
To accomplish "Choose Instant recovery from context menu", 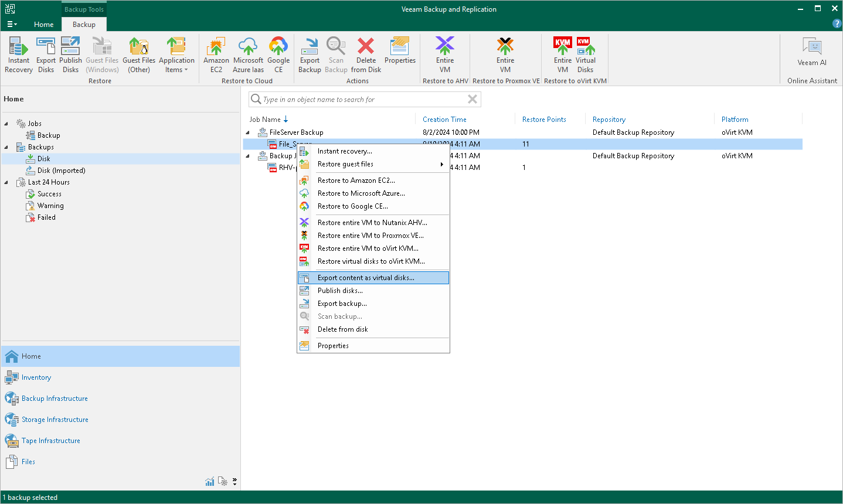I will (x=373, y=151).
